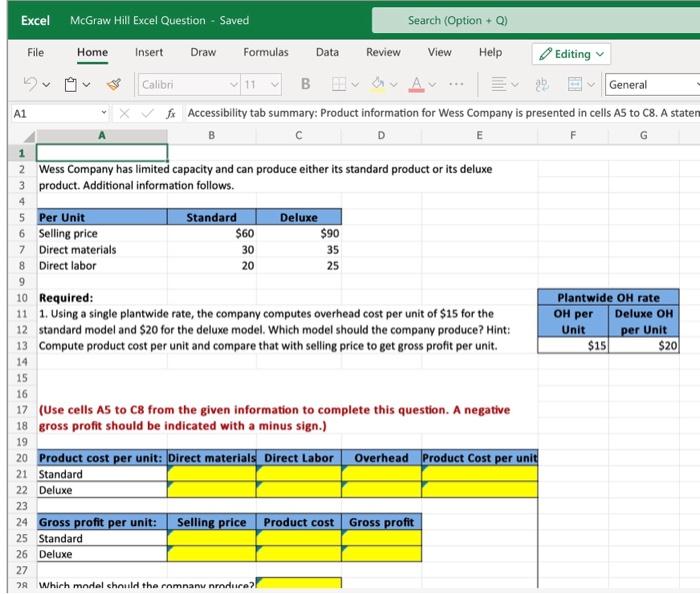Viewport: 700px width, 594px height.
Task: Select the OH per Unit $15 cell
Action: 573,345
